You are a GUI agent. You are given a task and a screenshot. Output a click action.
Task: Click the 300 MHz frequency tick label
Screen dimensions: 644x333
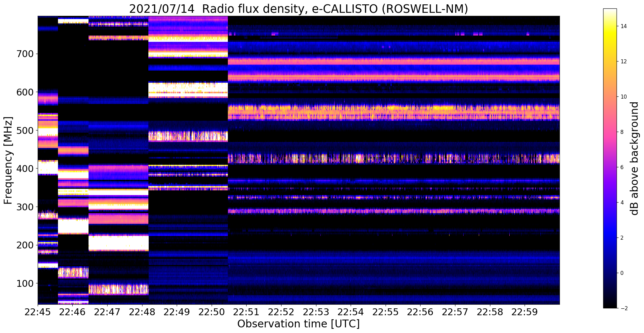pyautogui.click(x=24, y=207)
